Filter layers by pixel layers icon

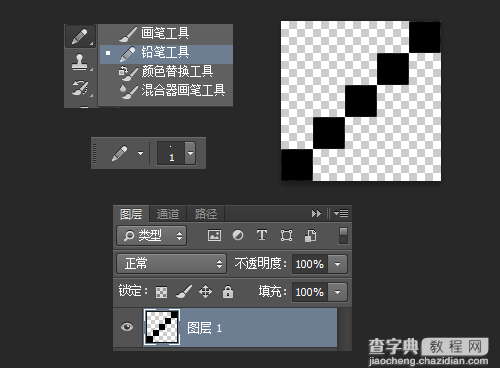point(214,236)
